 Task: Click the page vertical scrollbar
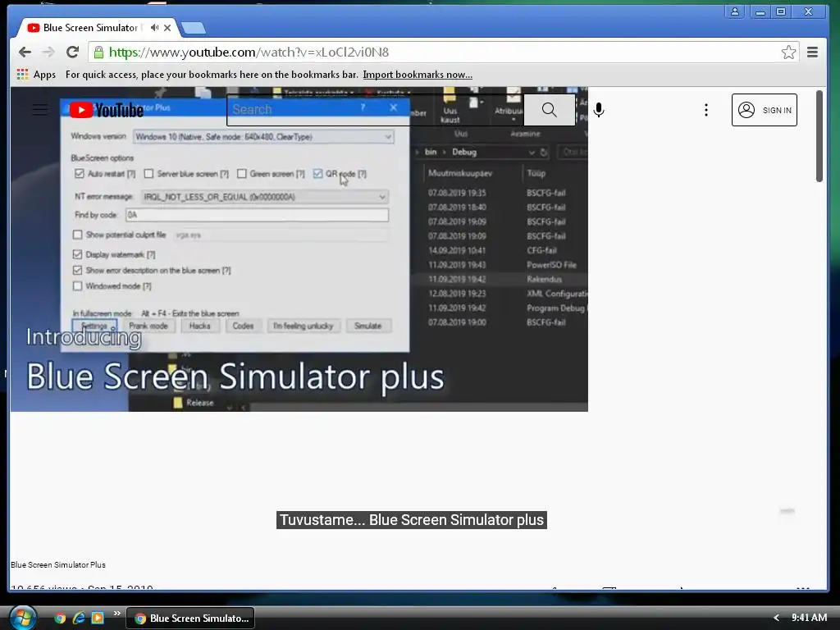point(819,137)
